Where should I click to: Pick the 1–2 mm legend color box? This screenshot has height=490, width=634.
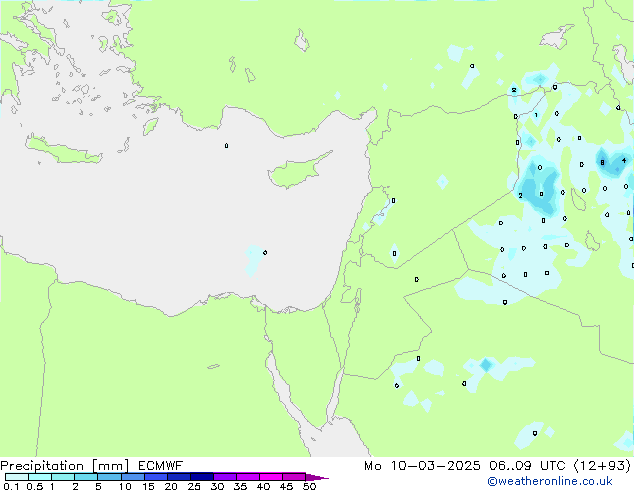(x=63, y=477)
